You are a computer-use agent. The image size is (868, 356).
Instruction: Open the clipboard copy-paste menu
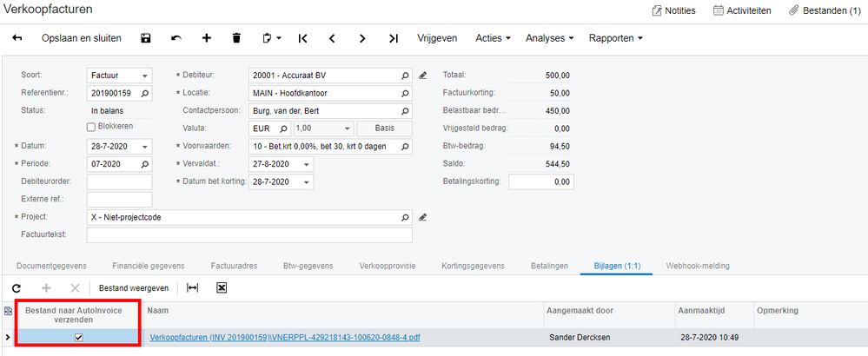click(x=271, y=38)
